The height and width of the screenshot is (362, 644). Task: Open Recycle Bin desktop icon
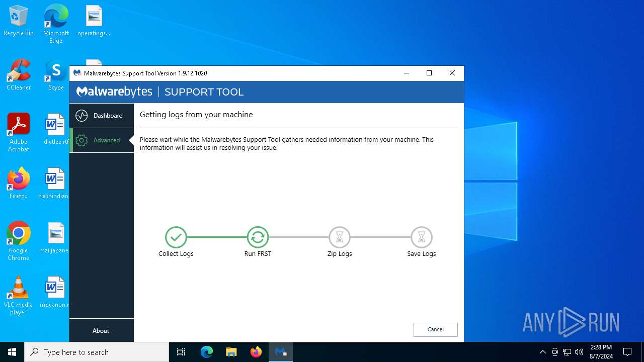point(19,21)
